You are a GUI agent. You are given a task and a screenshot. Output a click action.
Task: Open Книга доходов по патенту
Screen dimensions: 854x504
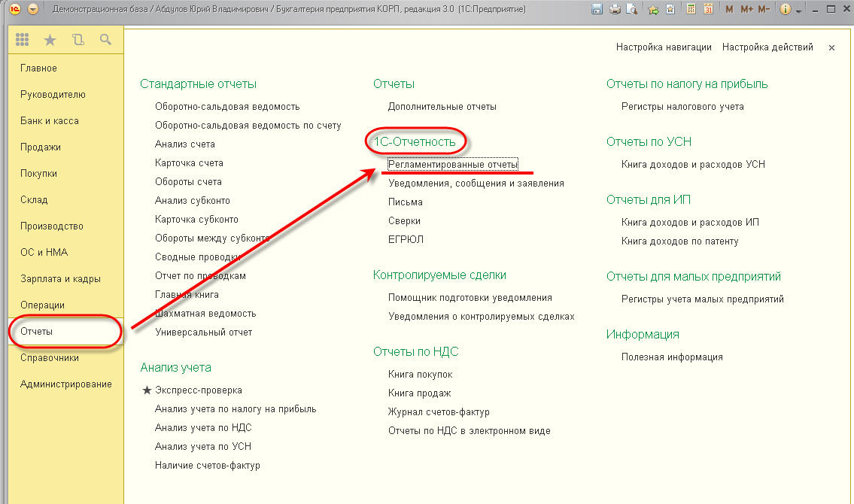[679, 241]
